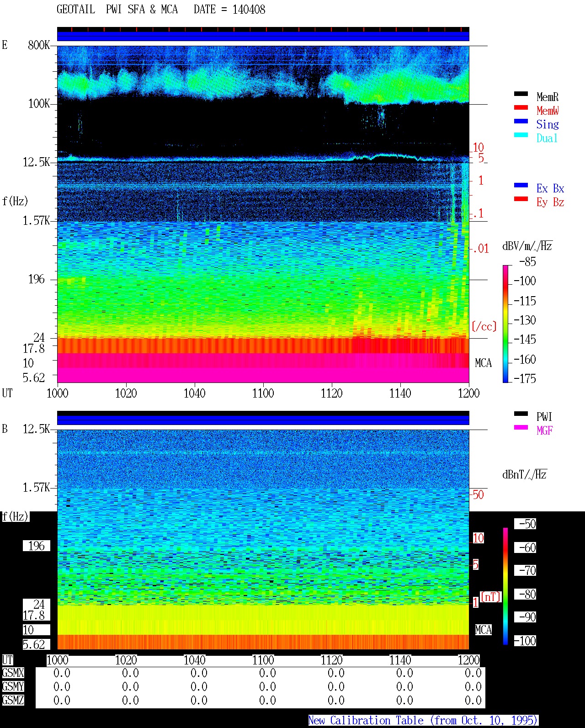Click the red 50 label beside B panel
Image resolution: width=585 pixels, height=728 pixels.
point(478,494)
